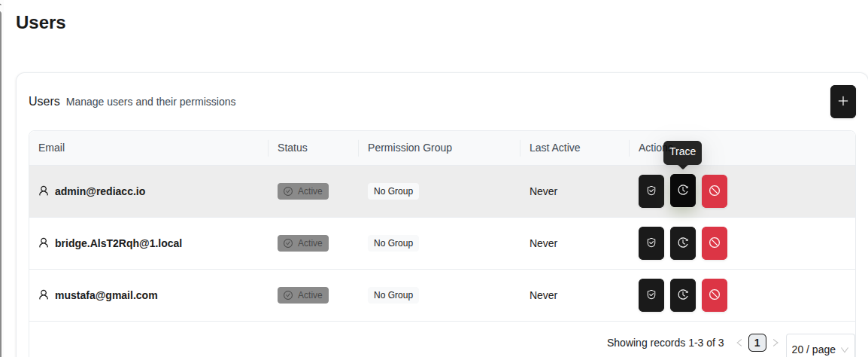Click Trace icon for bridge.AlsT2Rqh@1.local
Image resolution: width=868 pixels, height=357 pixels.
683,243
